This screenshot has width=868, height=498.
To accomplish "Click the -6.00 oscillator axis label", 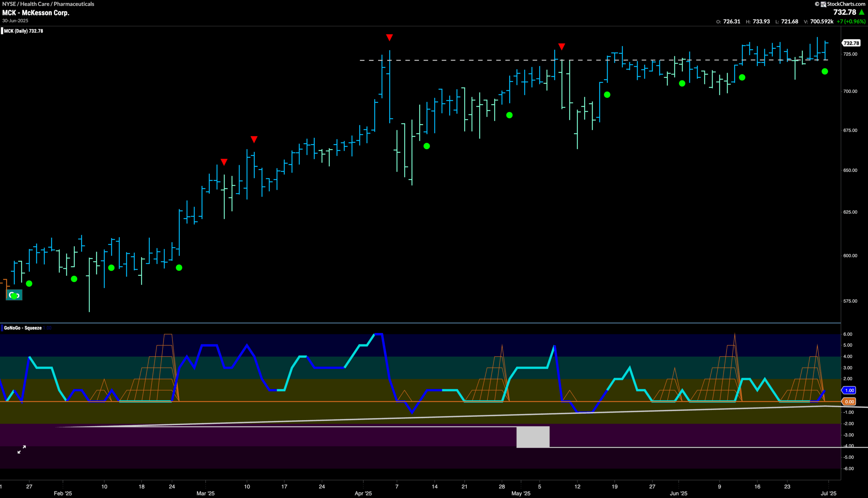I will coord(848,469).
